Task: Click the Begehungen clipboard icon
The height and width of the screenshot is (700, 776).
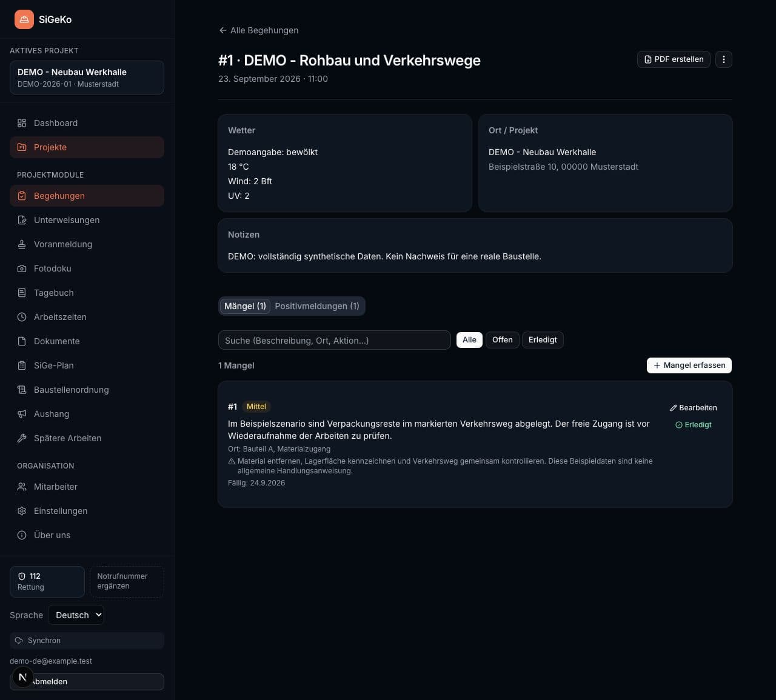Action: click(22, 196)
